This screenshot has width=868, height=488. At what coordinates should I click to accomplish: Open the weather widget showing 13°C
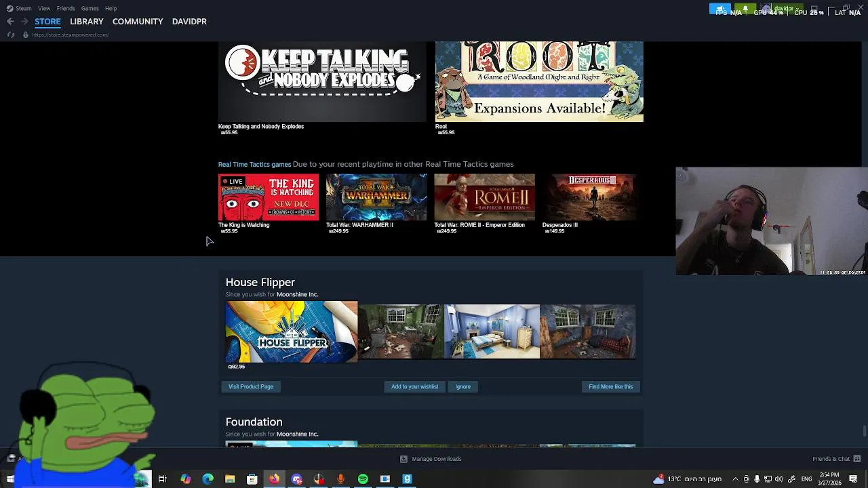688,479
